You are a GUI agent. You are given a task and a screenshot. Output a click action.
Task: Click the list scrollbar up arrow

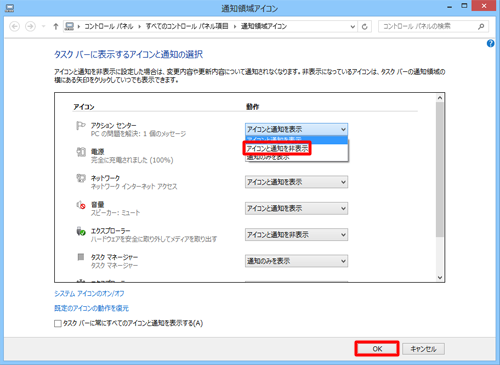[440, 98]
